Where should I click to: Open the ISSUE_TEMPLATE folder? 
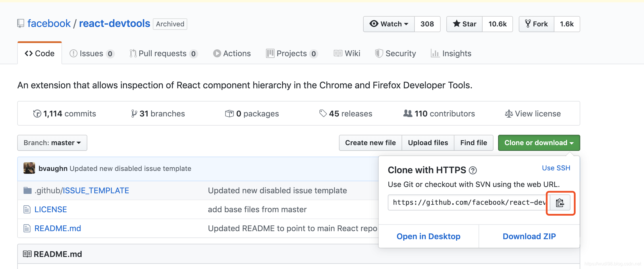click(96, 190)
